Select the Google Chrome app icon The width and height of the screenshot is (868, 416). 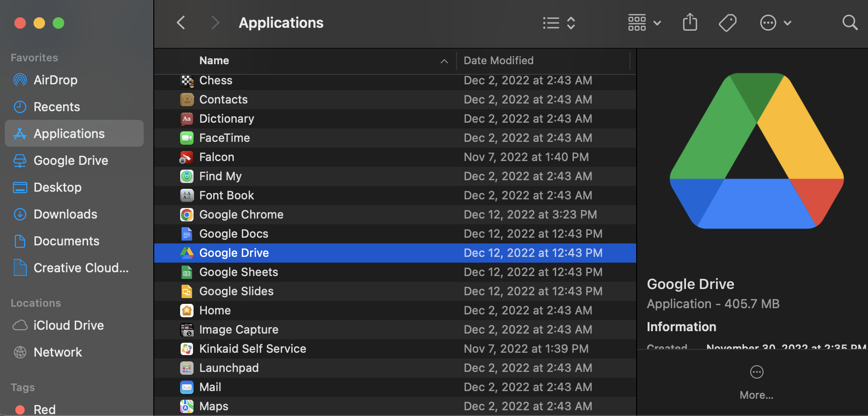pos(187,215)
